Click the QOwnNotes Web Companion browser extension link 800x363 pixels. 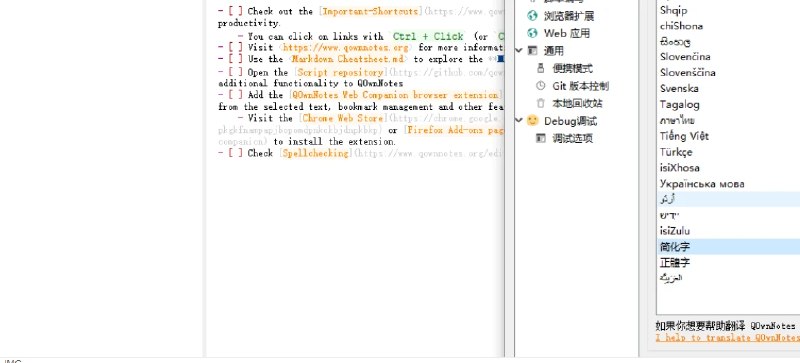coord(396,95)
